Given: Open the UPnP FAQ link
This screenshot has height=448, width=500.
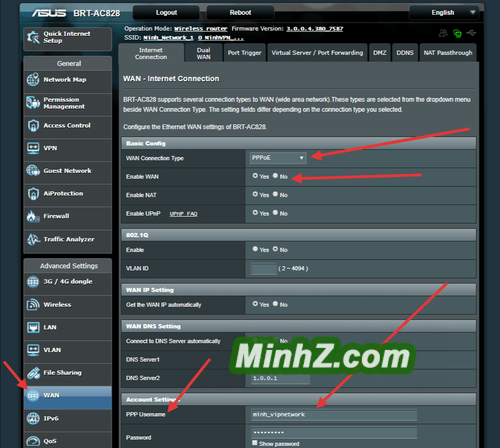Looking at the screenshot, I should point(183,214).
